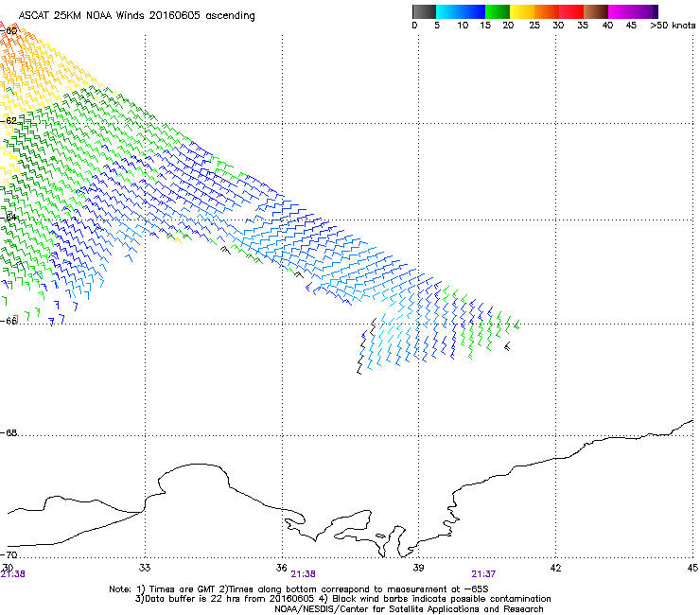
Task: Click the '-64' latitude axis label
Action: click(x=9, y=218)
